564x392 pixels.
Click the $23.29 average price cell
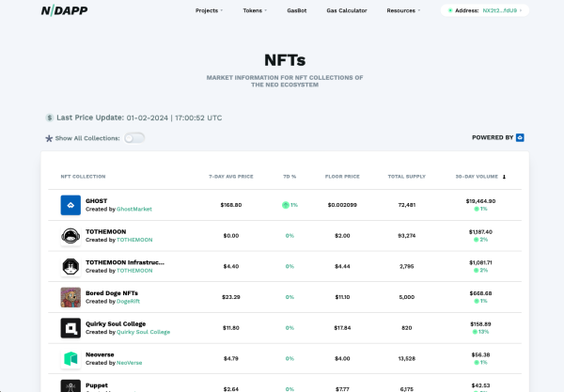pyautogui.click(x=231, y=297)
